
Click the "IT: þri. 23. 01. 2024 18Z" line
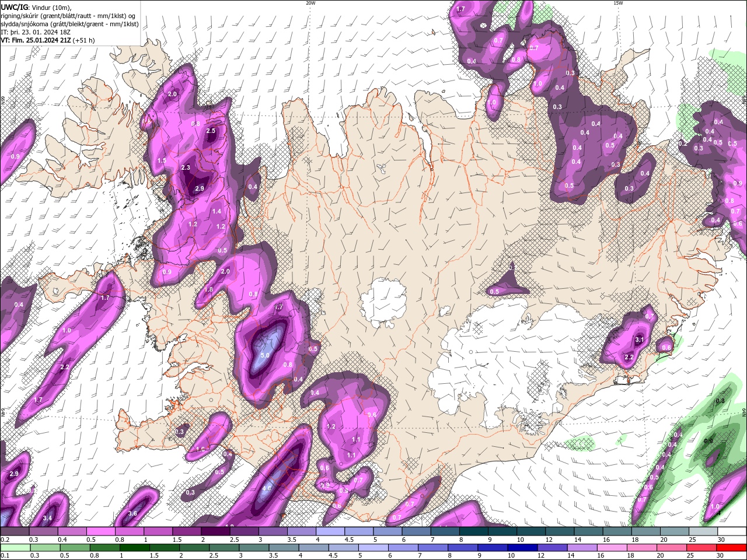point(36,32)
